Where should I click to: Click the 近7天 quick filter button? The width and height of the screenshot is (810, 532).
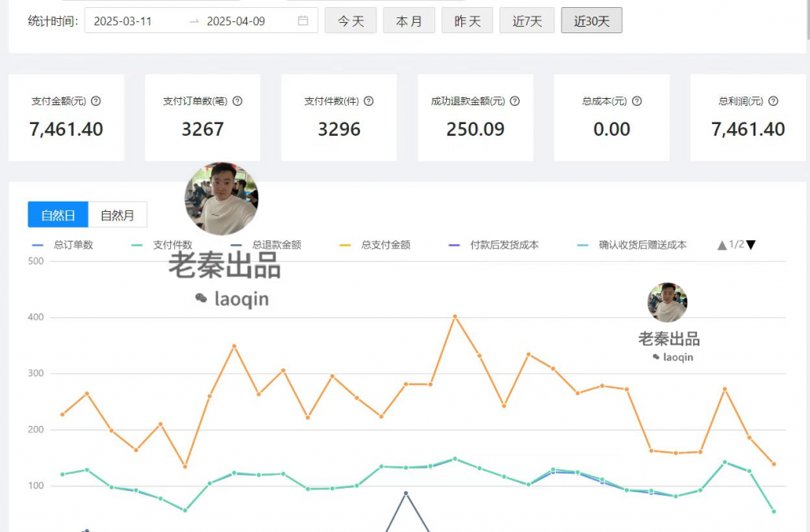click(527, 21)
